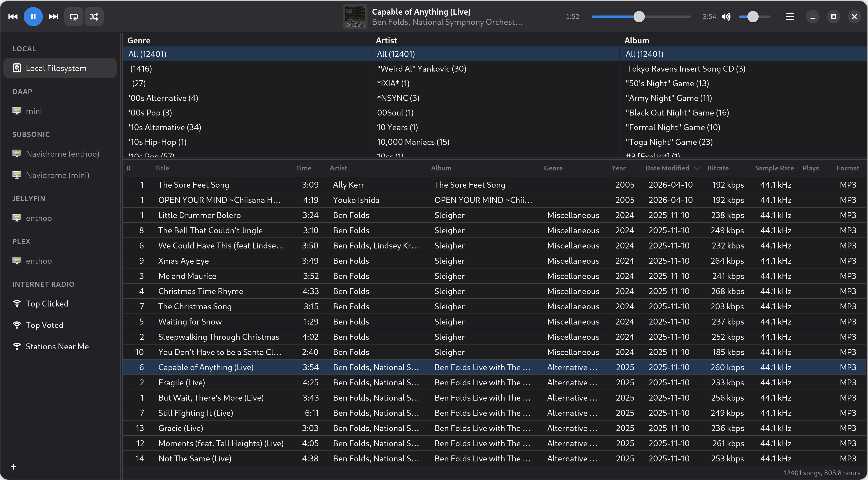Select the song Fragile (Live)
Viewport: 868px width, 480px height.
[495, 382]
